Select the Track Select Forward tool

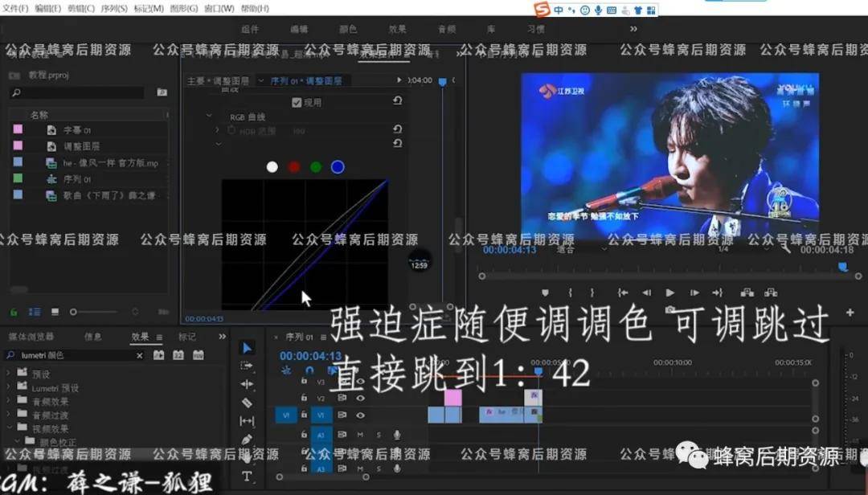(x=248, y=366)
